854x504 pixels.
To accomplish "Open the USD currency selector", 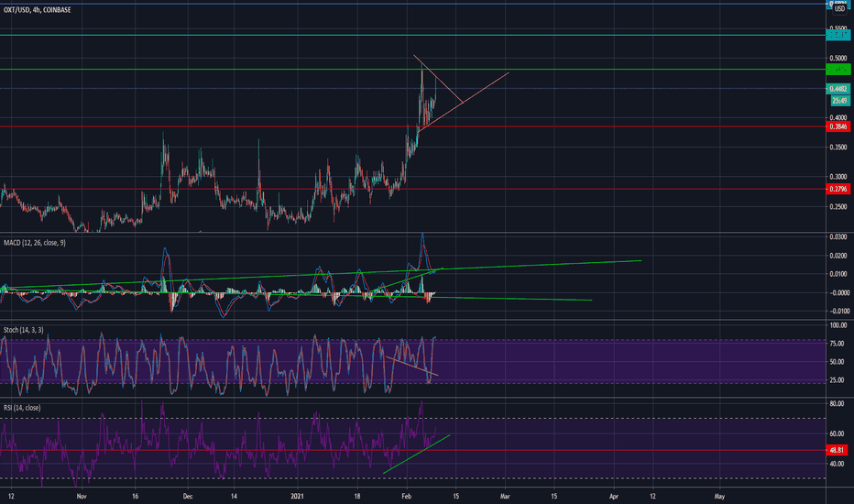I will pyautogui.click(x=839, y=9).
